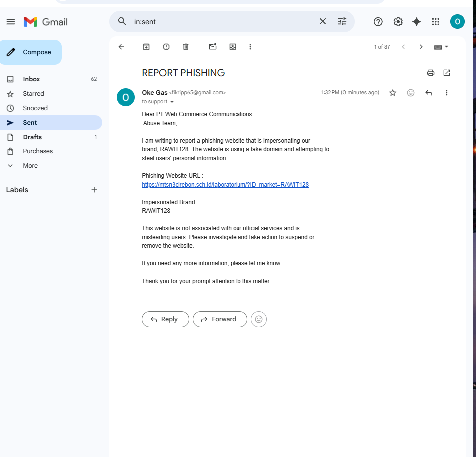476x457 pixels.
Task: Click the reply arrow in message header
Action: point(429,93)
